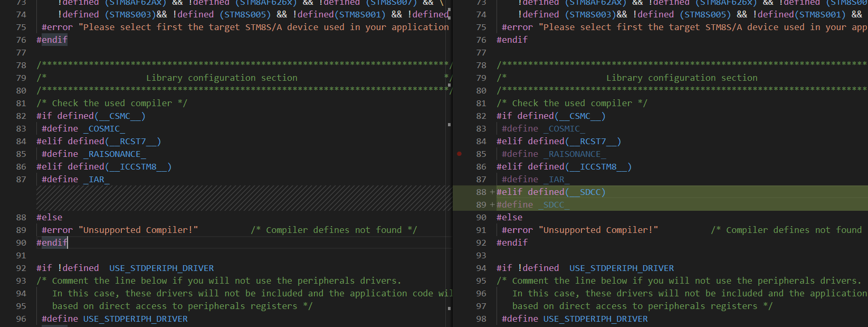This screenshot has width=868, height=327.
Task: Click '_COSMIC_' define in the left pane
Action: click(x=104, y=128)
